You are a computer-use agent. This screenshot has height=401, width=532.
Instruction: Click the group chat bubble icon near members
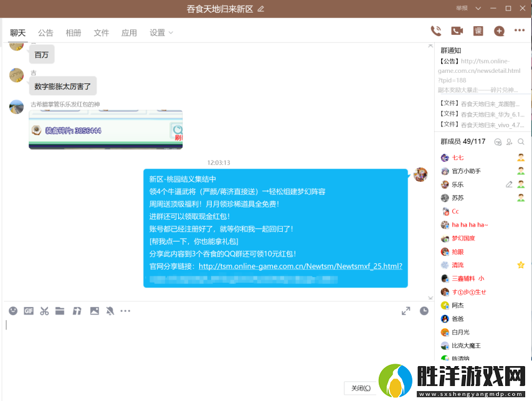coord(498,142)
